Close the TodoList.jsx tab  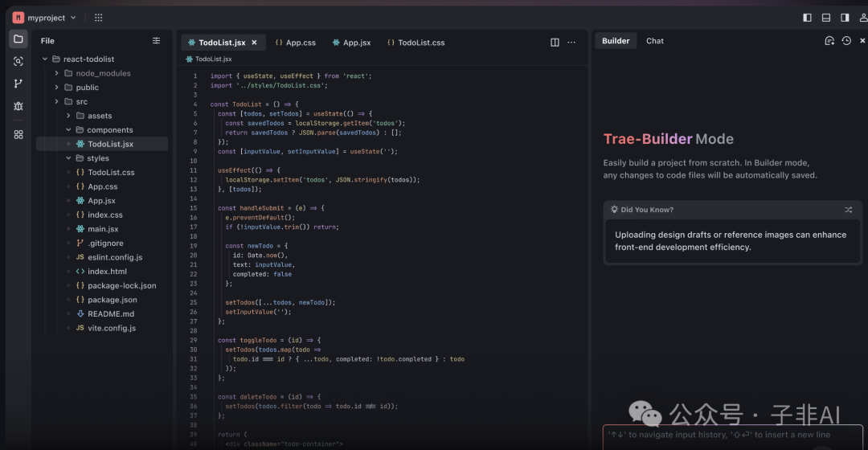(254, 42)
